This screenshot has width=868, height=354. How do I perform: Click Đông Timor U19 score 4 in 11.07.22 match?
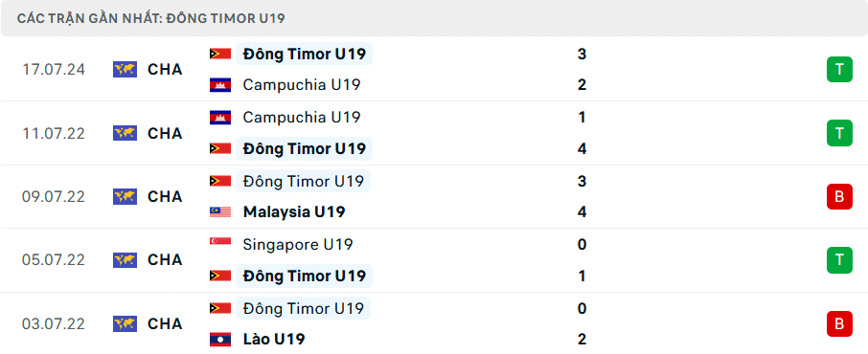(582, 148)
